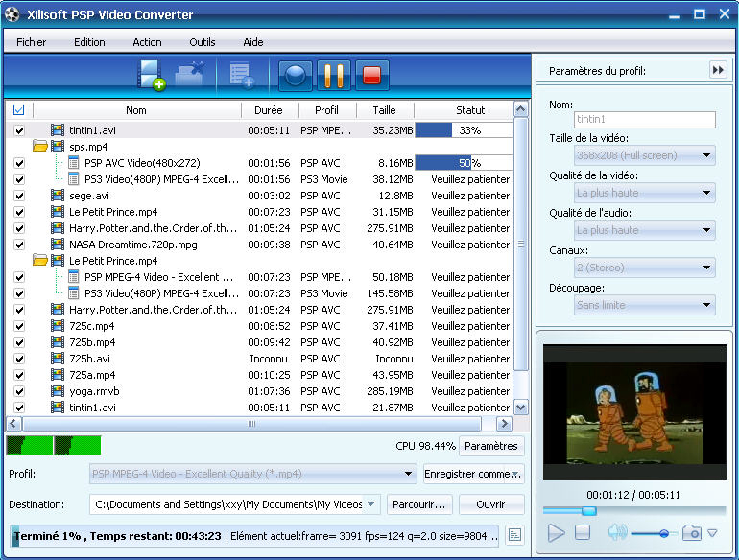Click the film icon of NASA Dreamtime.720p.mpg
The height and width of the screenshot is (560, 739).
[x=58, y=245]
